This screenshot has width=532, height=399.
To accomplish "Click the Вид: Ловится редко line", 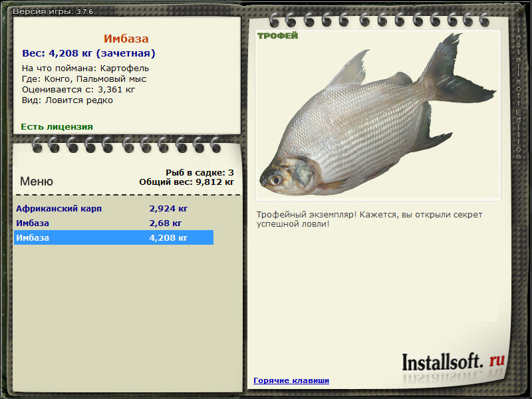I will pyautogui.click(x=67, y=100).
